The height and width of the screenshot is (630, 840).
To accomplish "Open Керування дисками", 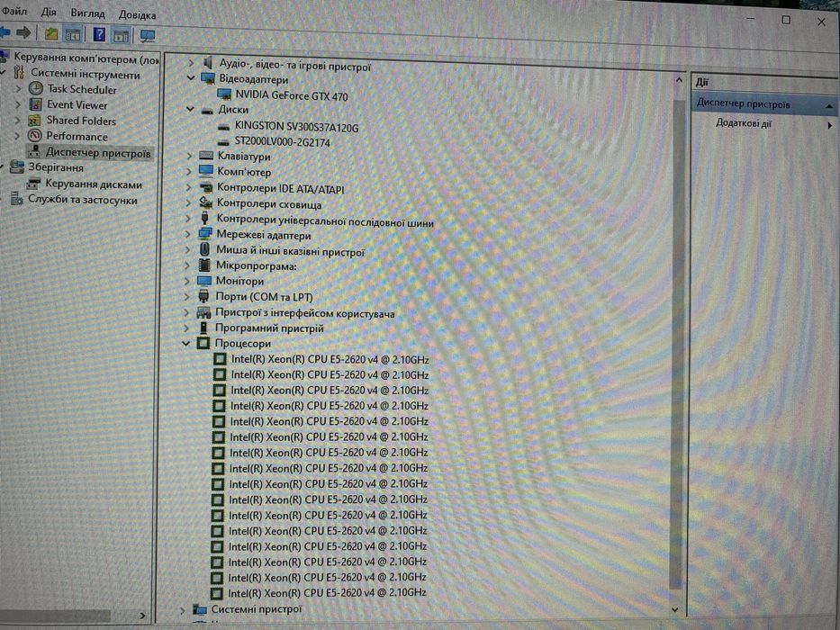I will point(94,184).
